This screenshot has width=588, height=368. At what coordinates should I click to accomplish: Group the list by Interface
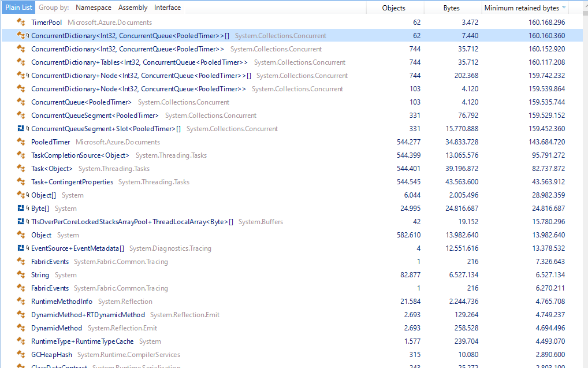(x=167, y=8)
